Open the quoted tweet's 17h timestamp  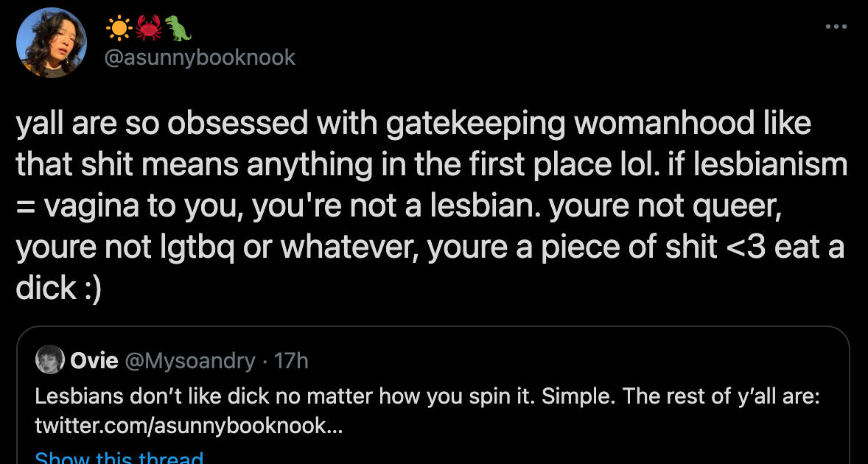pyautogui.click(x=290, y=361)
